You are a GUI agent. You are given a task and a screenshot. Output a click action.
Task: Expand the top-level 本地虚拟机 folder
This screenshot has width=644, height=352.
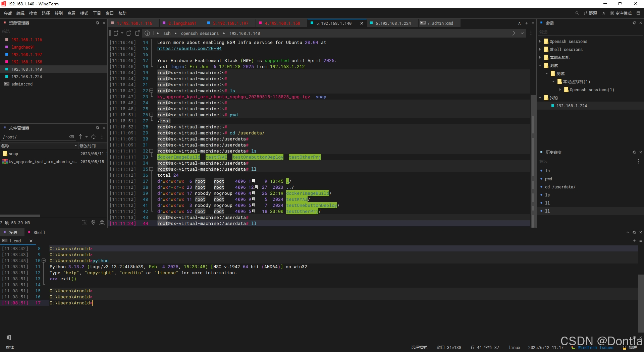click(x=540, y=57)
